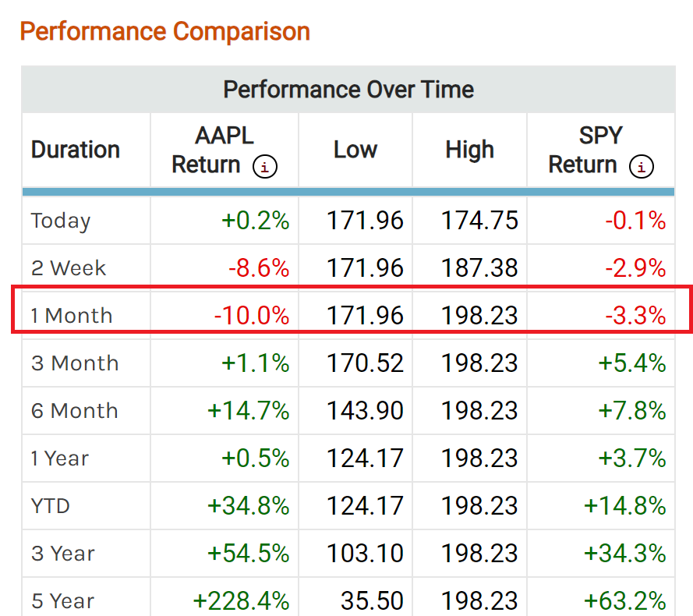693x616 pixels.
Task: Select the Today row label
Action: coord(61,221)
